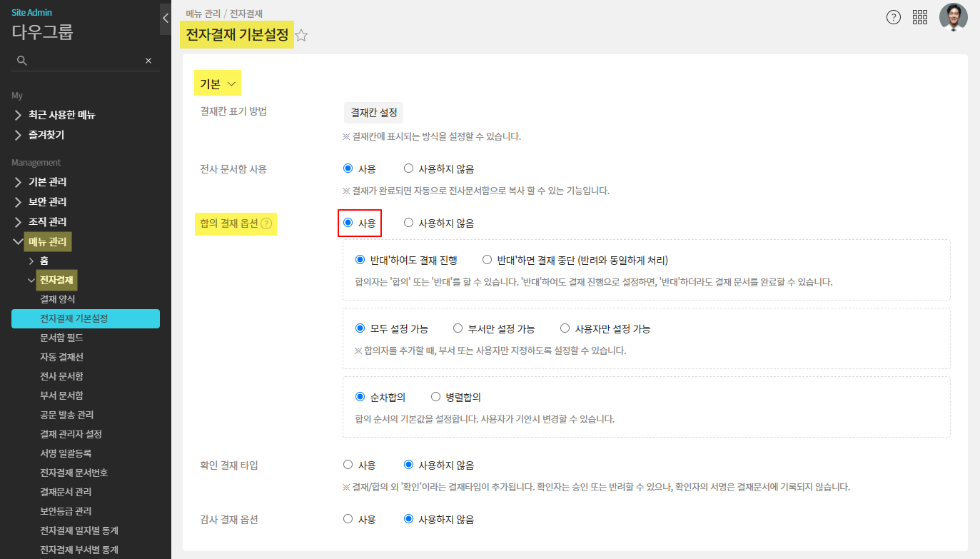Star the 전자결재 기본설정 page as favorite
980x559 pixels.
tap(301, 36)
